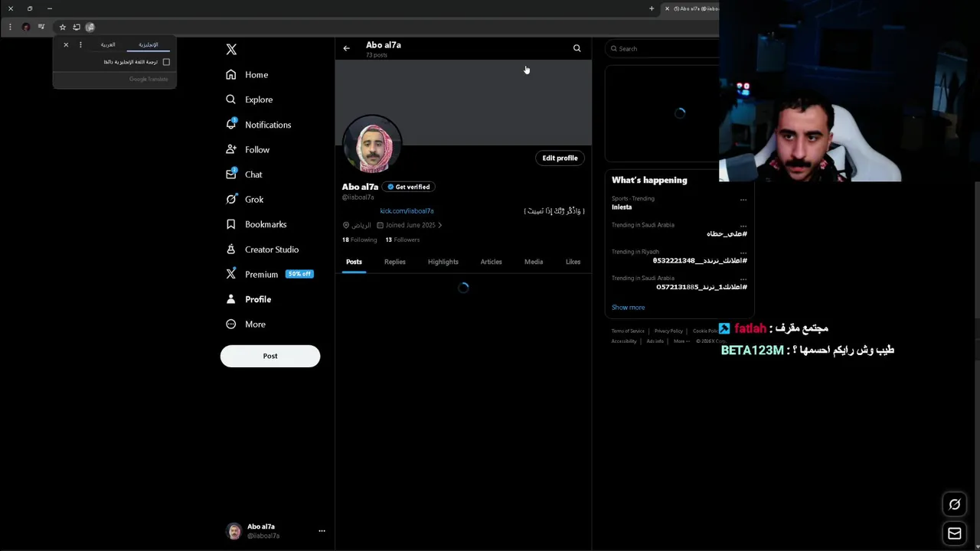Open options for the Trending in Riyadh item

pos(743,253)
